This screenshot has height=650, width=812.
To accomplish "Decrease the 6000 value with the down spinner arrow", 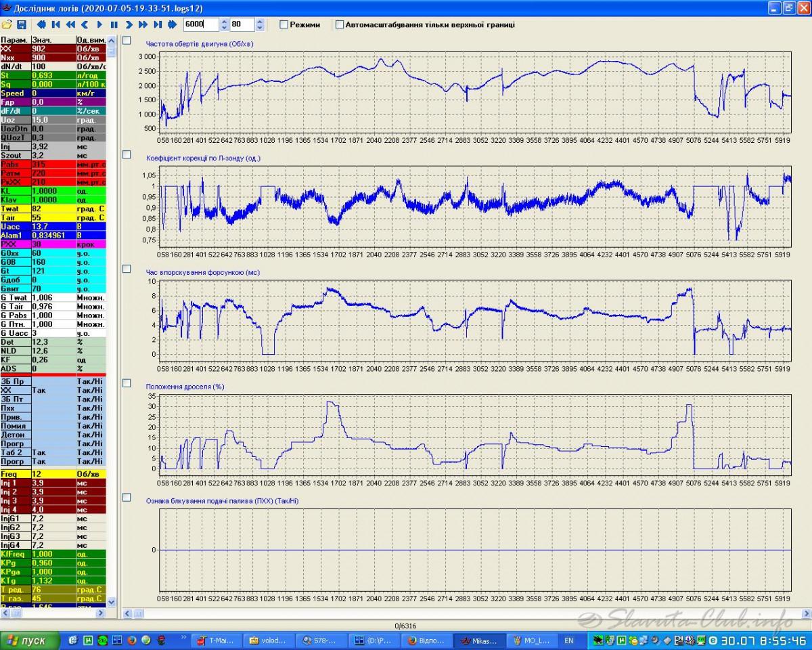I will (x=224, y=28).
